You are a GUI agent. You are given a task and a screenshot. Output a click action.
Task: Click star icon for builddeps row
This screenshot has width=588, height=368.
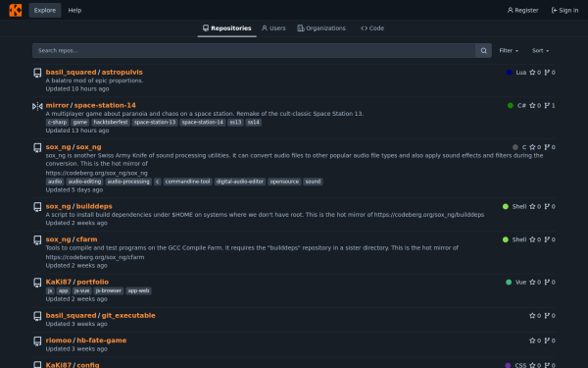(x=532, y=206)
